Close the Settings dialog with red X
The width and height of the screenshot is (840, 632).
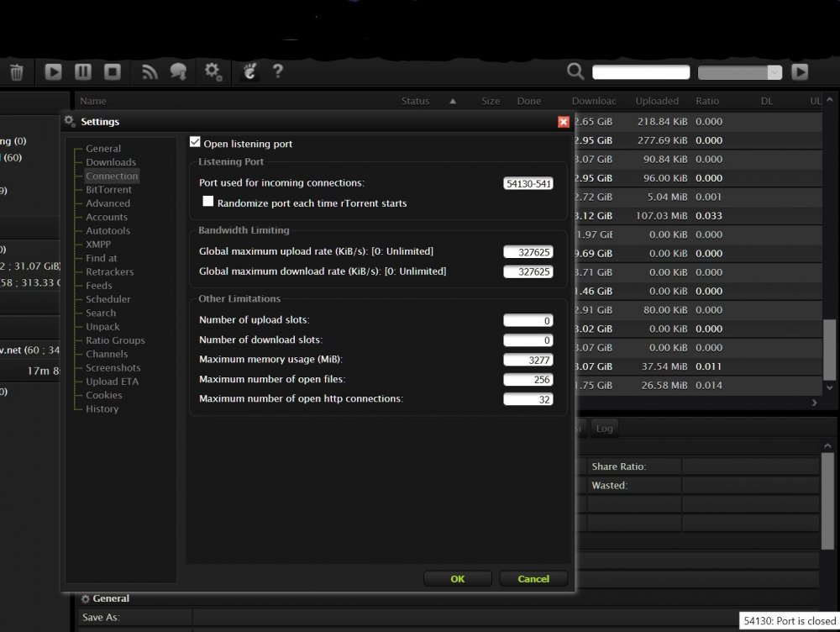point(563,122)
